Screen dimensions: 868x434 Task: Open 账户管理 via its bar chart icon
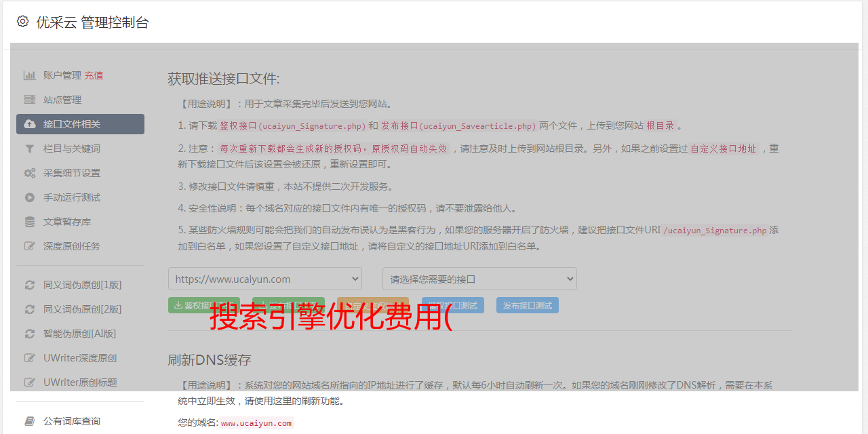(30, 75)
